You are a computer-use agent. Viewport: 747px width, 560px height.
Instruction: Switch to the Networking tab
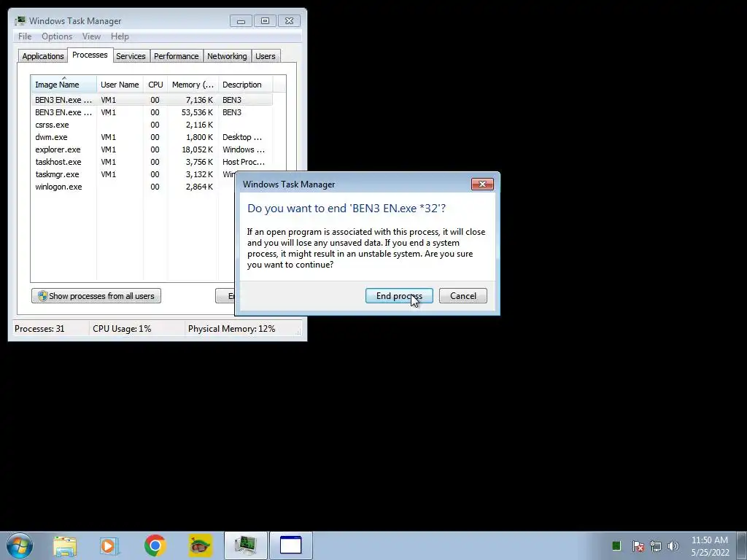tap(227, 56)
